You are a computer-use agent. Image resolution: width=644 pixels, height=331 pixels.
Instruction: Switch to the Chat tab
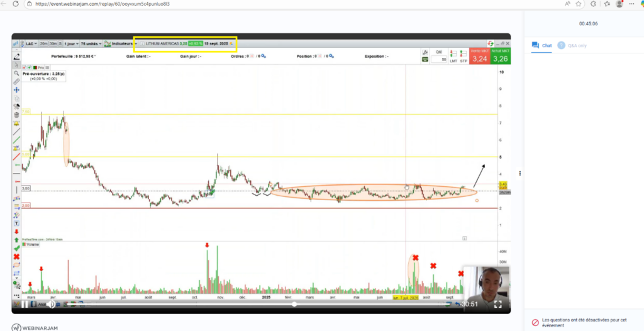point(541,46)
